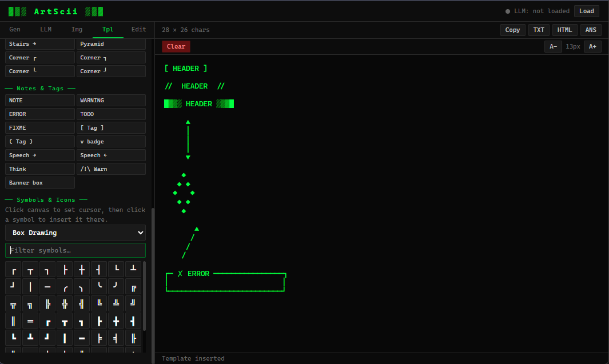Insert the double-line top-left corner ╔ symbol
The width and height of the screenshot is (609, 364).
(x=133, y=286)
